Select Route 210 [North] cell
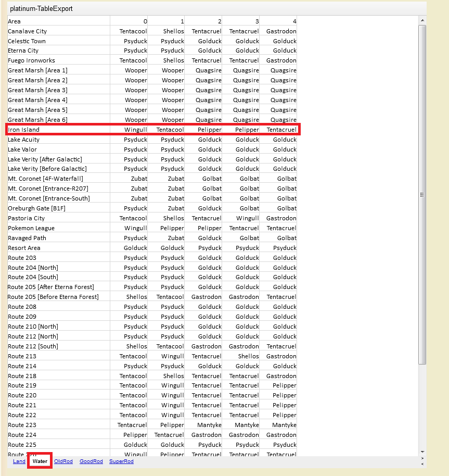The image size is (449, 476). point(58,327)
